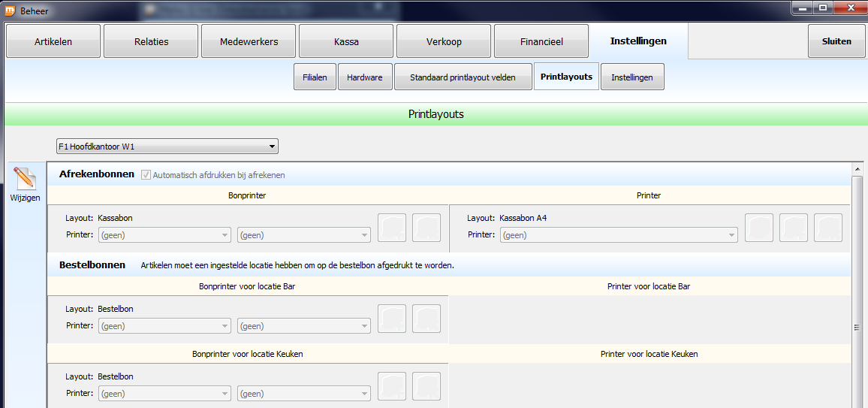
Task: Open second Printer dropdown under Kassabon
Action: (304, 234)
